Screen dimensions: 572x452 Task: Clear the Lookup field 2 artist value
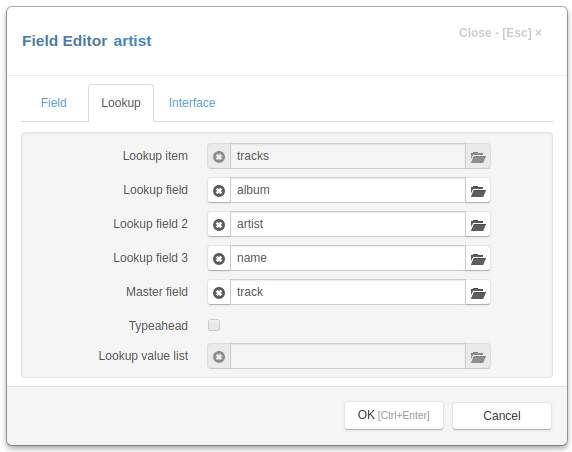(x=219, y=224)
